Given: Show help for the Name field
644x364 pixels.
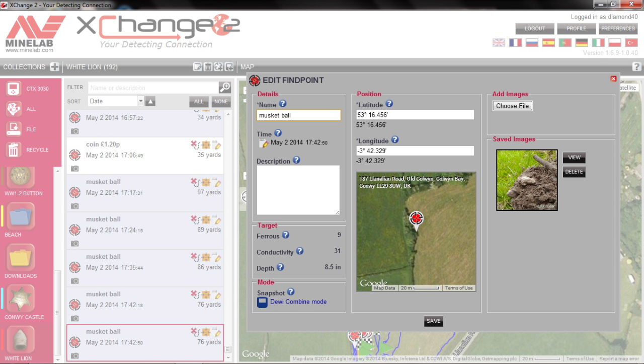Looking at the screenshot, I should pos(283,104).
